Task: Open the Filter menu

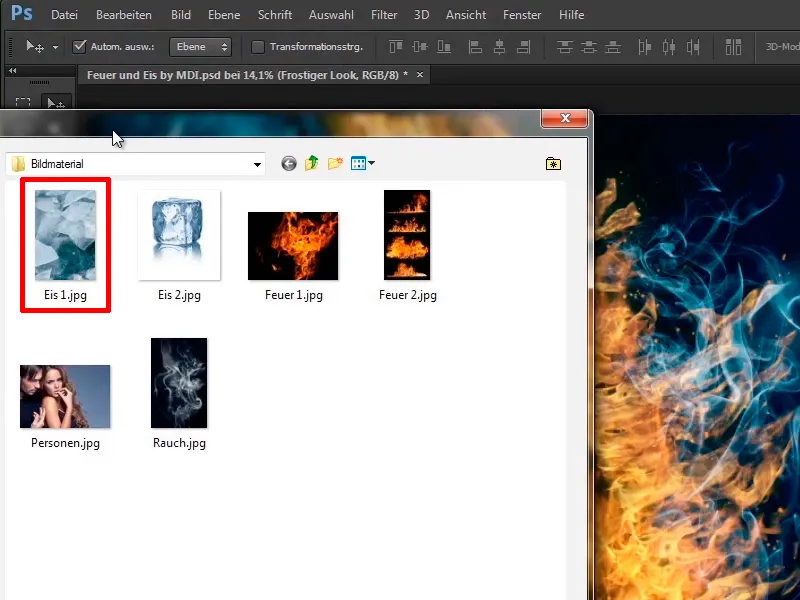Action: [x=384, y=15]
